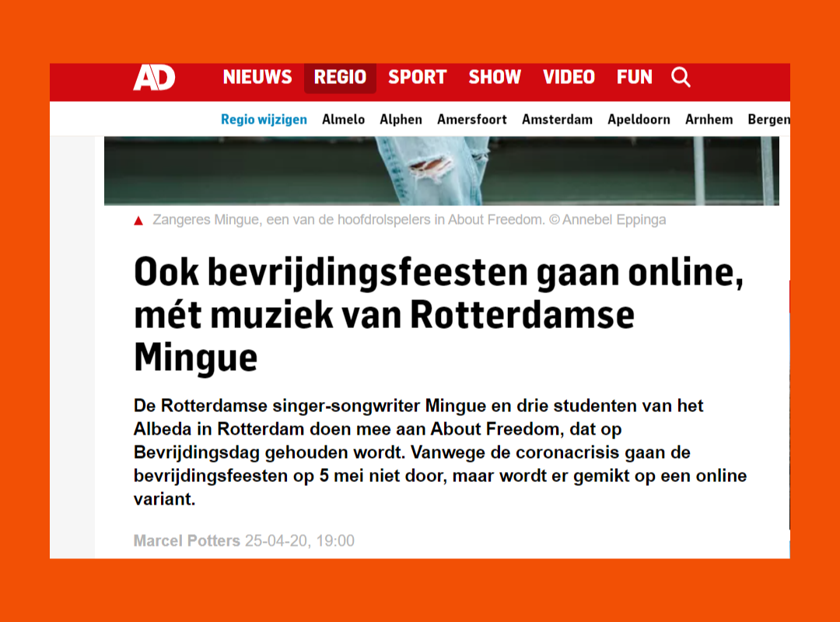This screenshot has width=840, height=622.
Task: Click the Regio wijzigen link
Action: click(264, 120)
